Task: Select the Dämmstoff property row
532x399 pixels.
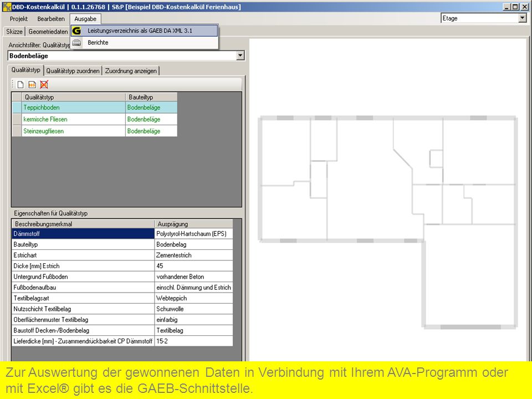Action: click(122, 234)
